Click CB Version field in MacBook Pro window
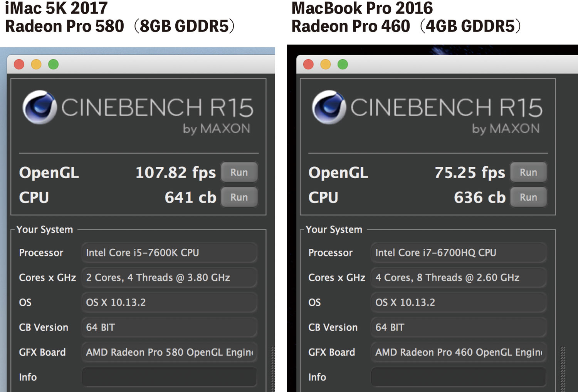The height and width of the screenshot is (392, 578). coord(459,327)
